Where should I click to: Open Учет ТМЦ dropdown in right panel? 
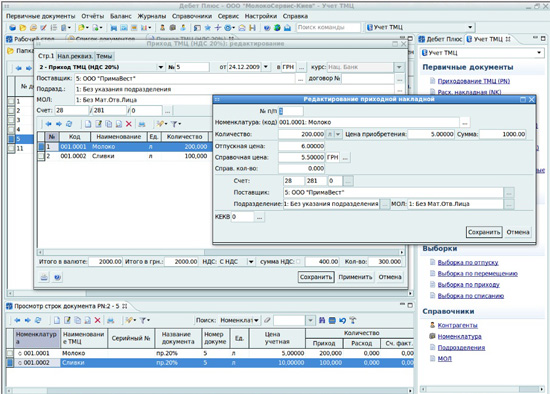pos(539,53)
